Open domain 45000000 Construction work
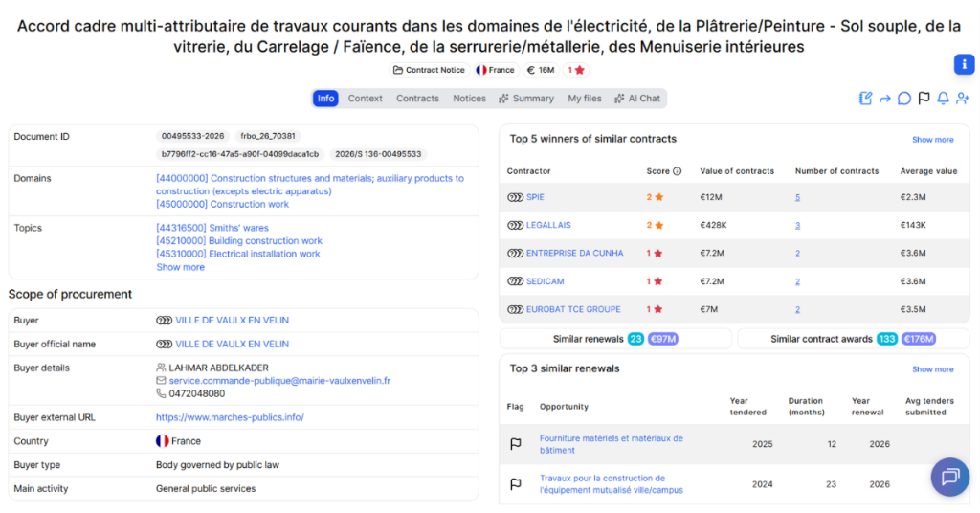Screen dimensions: 980x513 [222, 204]
